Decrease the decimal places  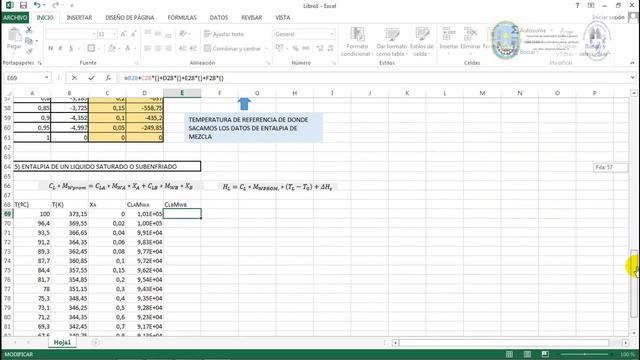point(331,48)
